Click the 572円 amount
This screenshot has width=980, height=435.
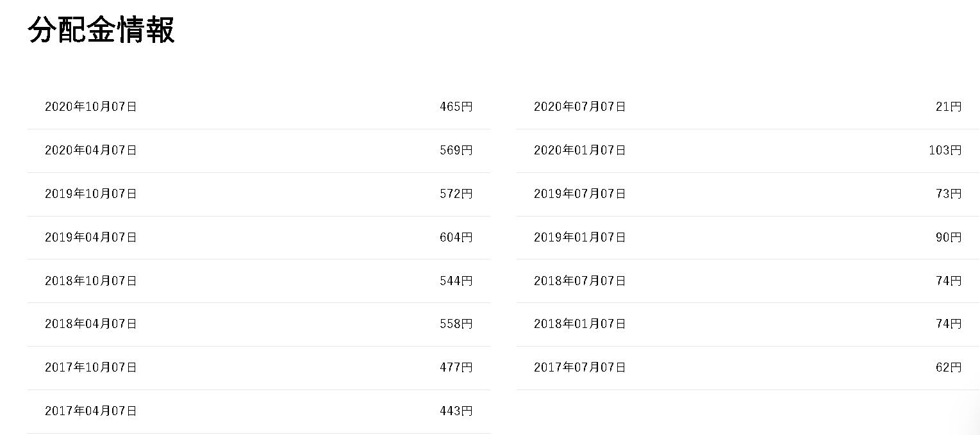coord(456,194)
